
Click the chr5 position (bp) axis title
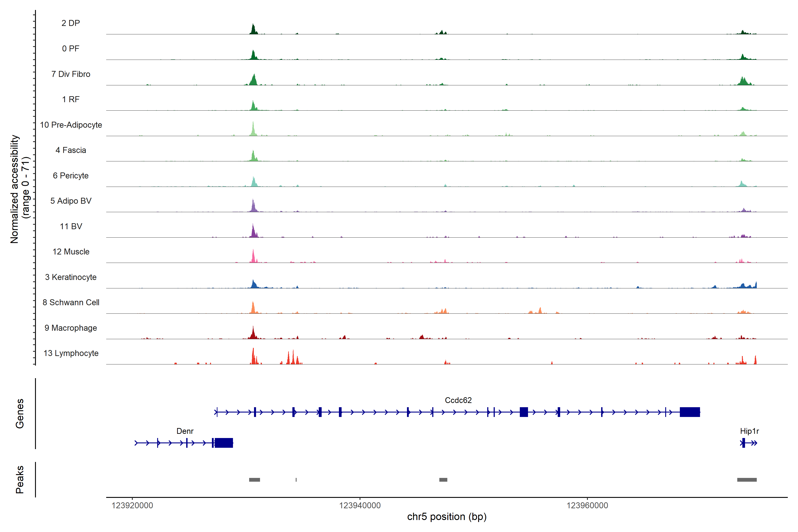coord(447,517)
